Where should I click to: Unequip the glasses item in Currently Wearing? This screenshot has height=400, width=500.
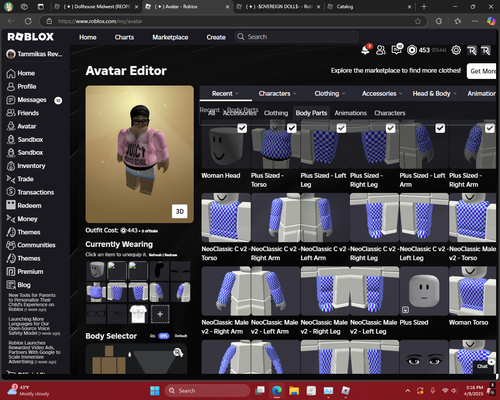point(96,314)
